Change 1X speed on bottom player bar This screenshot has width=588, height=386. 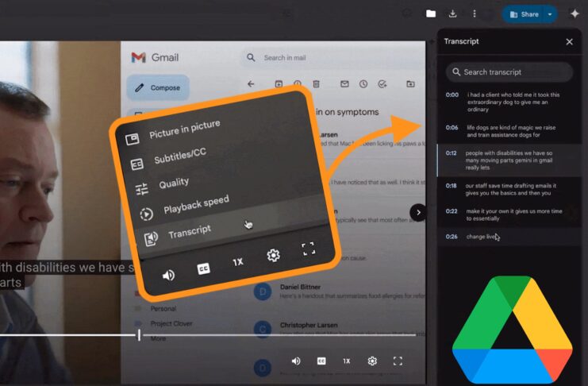[x=347, y=361]
